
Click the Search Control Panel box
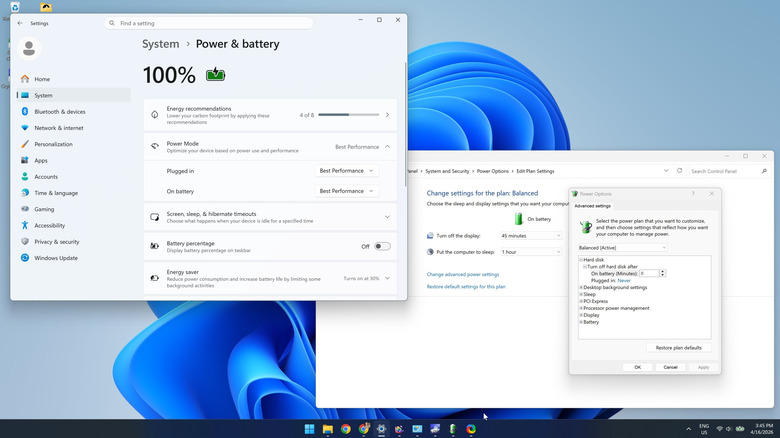(x=729, y=171)
